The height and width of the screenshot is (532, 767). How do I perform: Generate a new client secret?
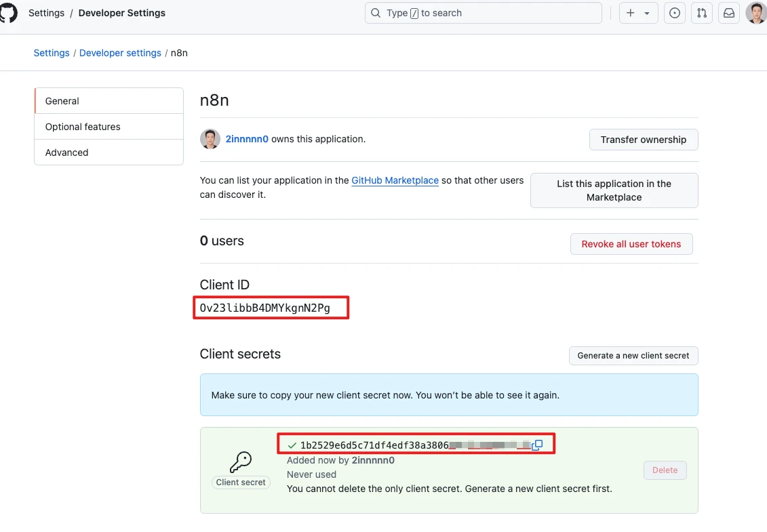click(x=633, y=355)
